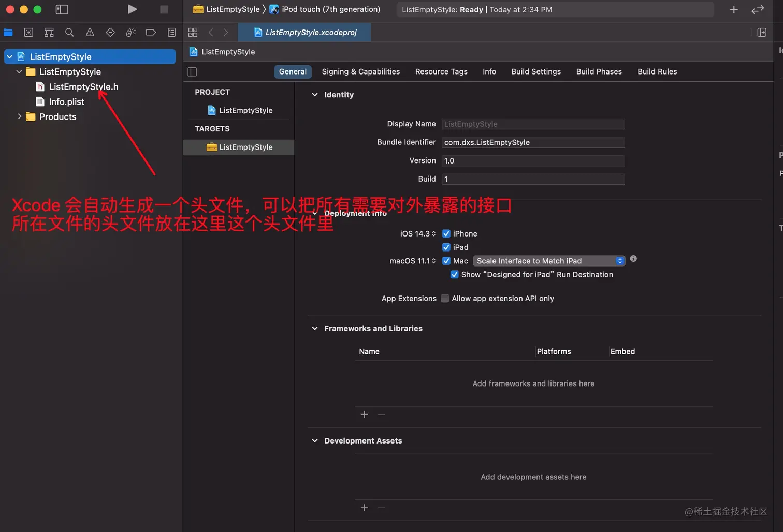Viewport: 783px width, 532px height.
Task: Toggle Show Designed for iPad Run Destination
Action: coord(455,275)
